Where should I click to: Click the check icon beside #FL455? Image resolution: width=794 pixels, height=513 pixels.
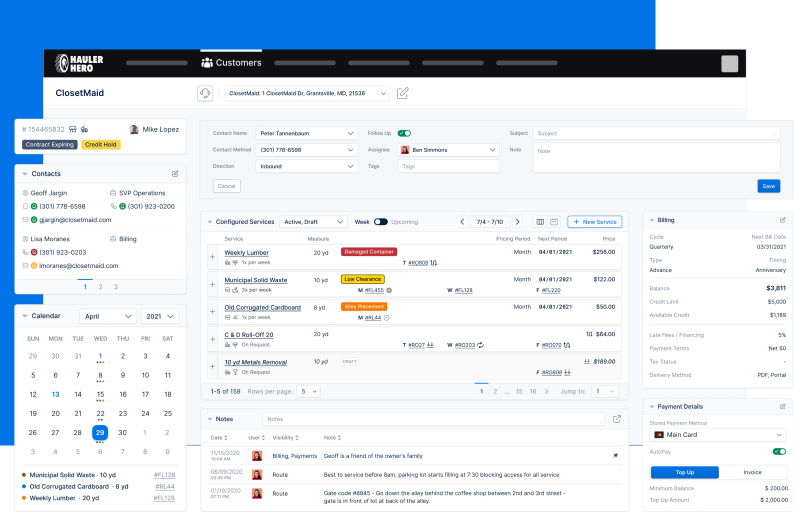(x=389, y=291)
